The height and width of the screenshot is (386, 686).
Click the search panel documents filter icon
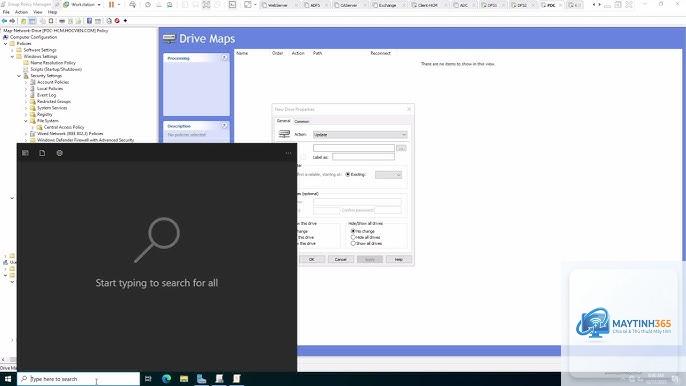click(x=42, y=153)
